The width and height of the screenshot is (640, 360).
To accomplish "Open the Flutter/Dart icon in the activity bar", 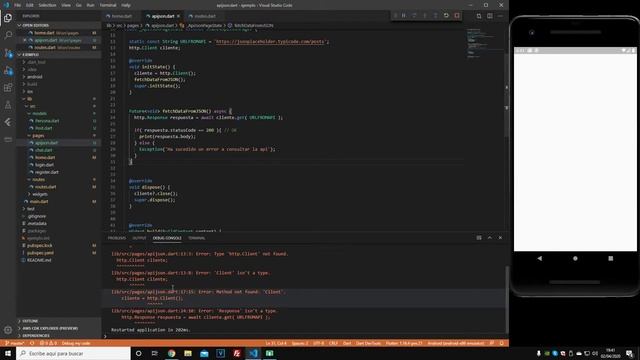I will pos(8,122).
